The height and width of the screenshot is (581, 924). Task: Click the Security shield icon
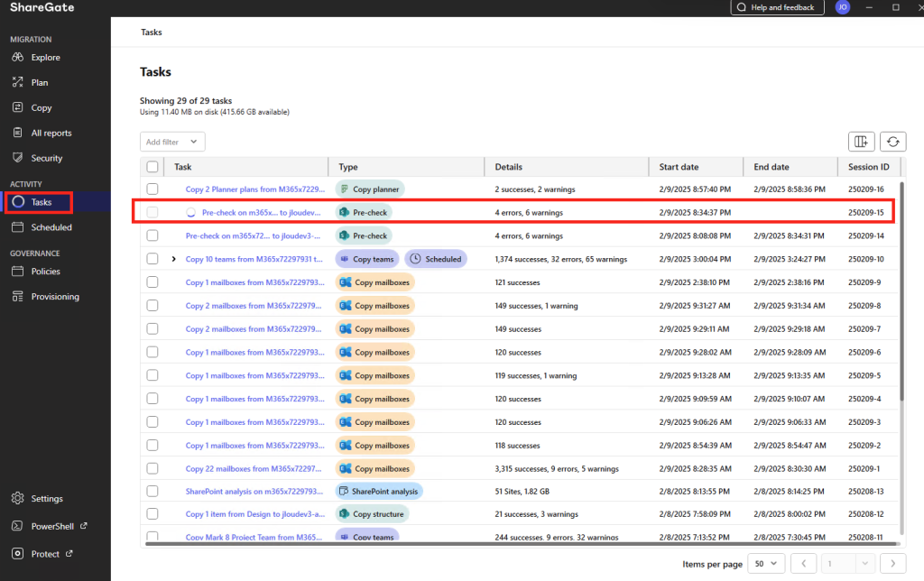(18, 158)
